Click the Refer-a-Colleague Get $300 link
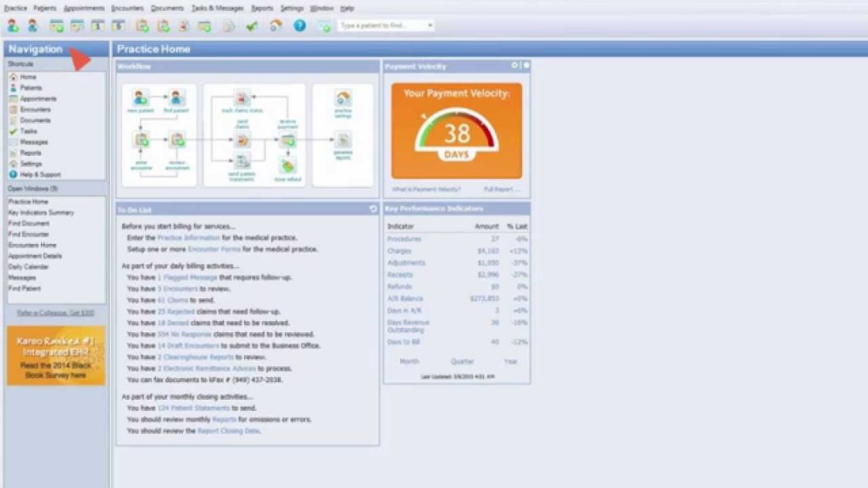The image size is (868, 488). [x=54, y=313]
